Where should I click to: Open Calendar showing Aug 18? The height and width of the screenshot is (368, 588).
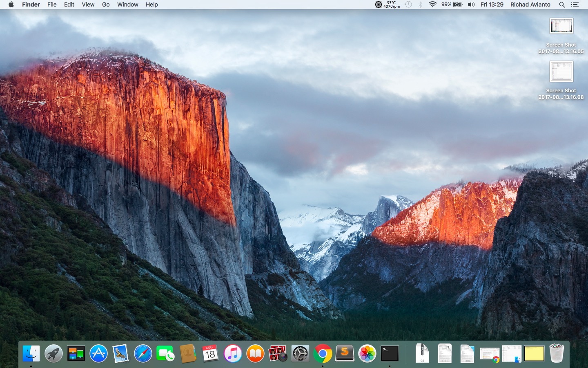point(210,354)
